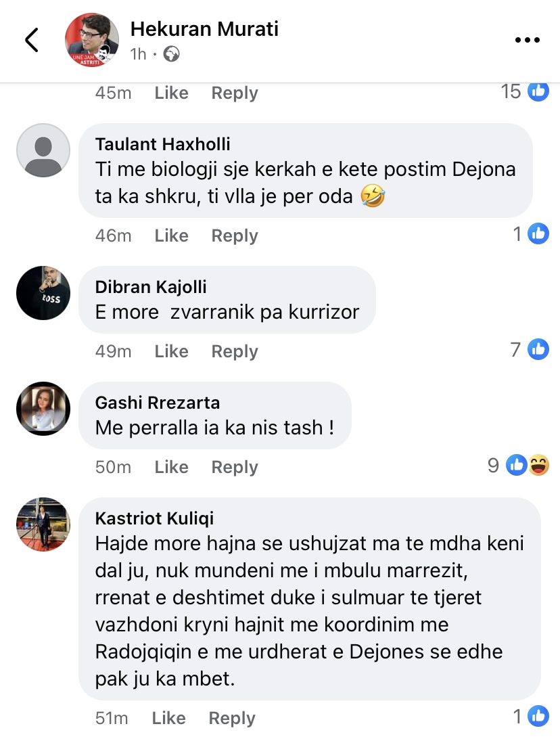The width and height of the screenshot is (560, 741).
Task: Open Kastriot Kuliqi's profile avatar
Action: (43, 524)
